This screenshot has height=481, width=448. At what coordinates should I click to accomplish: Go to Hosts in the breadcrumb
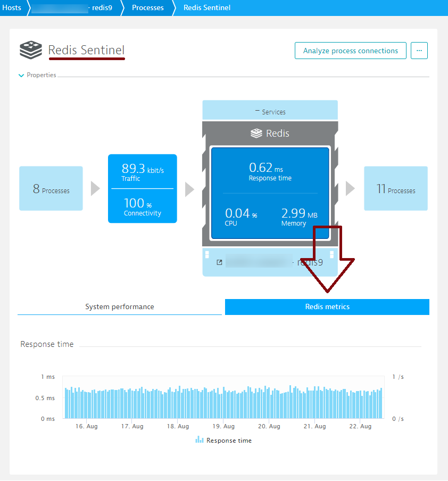tap(12, 7)
